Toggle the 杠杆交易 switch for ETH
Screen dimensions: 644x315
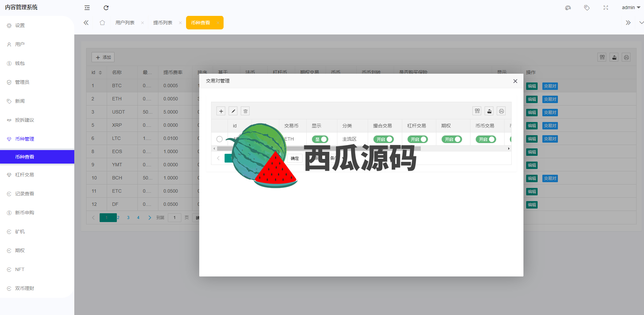(418, 139)
